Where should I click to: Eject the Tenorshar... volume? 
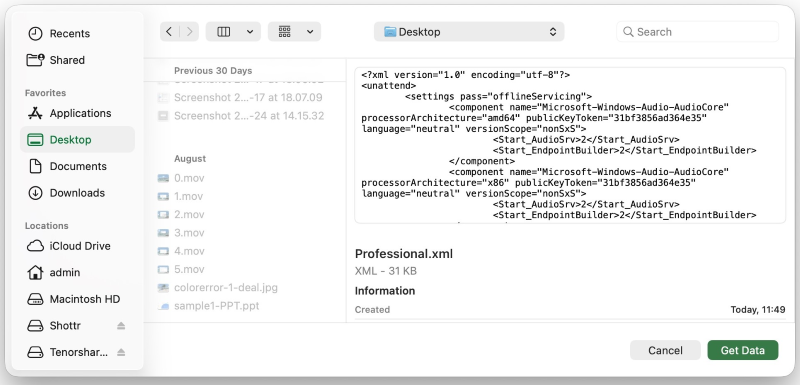121,352
